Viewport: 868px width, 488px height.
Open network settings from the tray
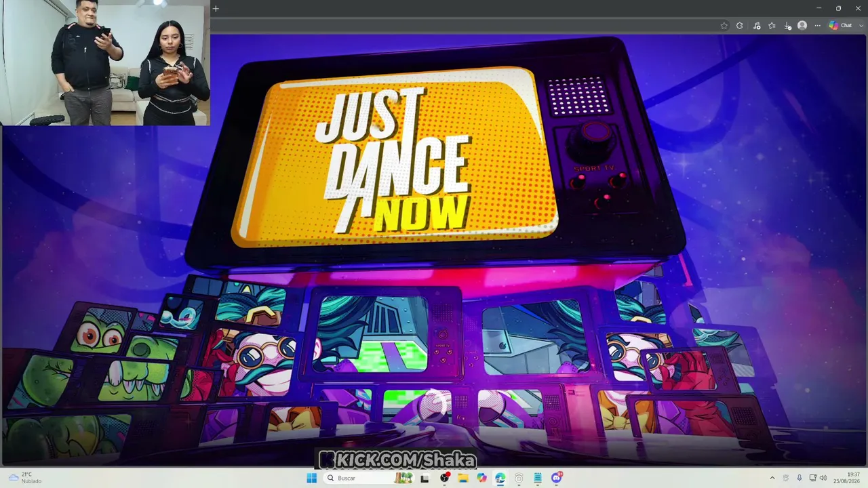[812, 478]
